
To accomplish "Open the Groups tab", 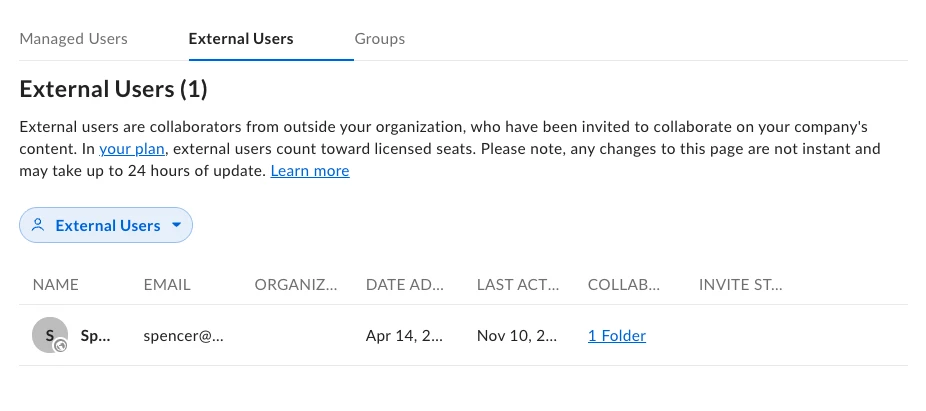I will coord(380,39).
